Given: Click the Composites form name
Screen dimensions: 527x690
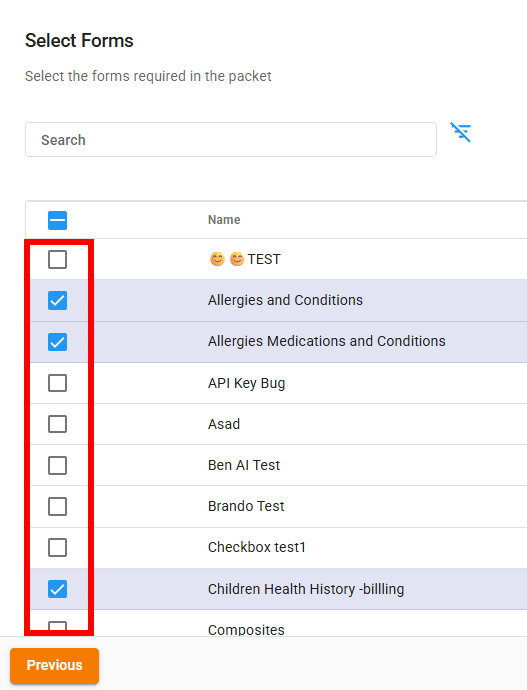Looking at the screenshot, I should point(246,630).
